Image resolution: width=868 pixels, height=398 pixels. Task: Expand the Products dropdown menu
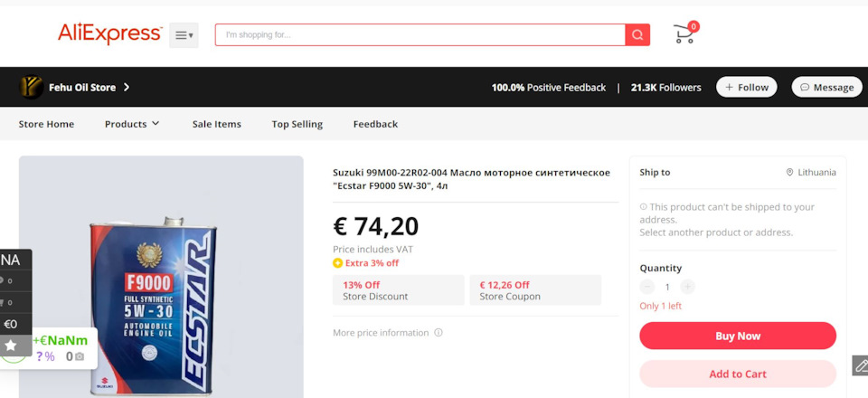pos(132,124)
